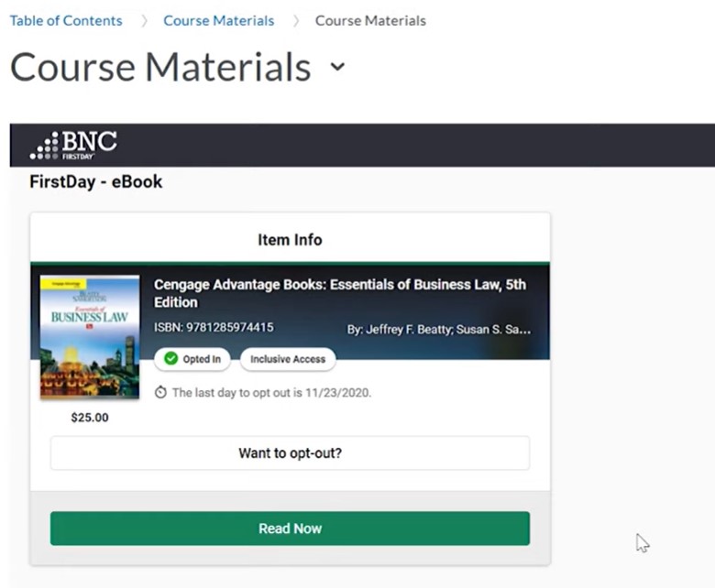Viewport: 715px width, 588px height.
Task: Click the truncated author names line
Action: click(438, 329)
